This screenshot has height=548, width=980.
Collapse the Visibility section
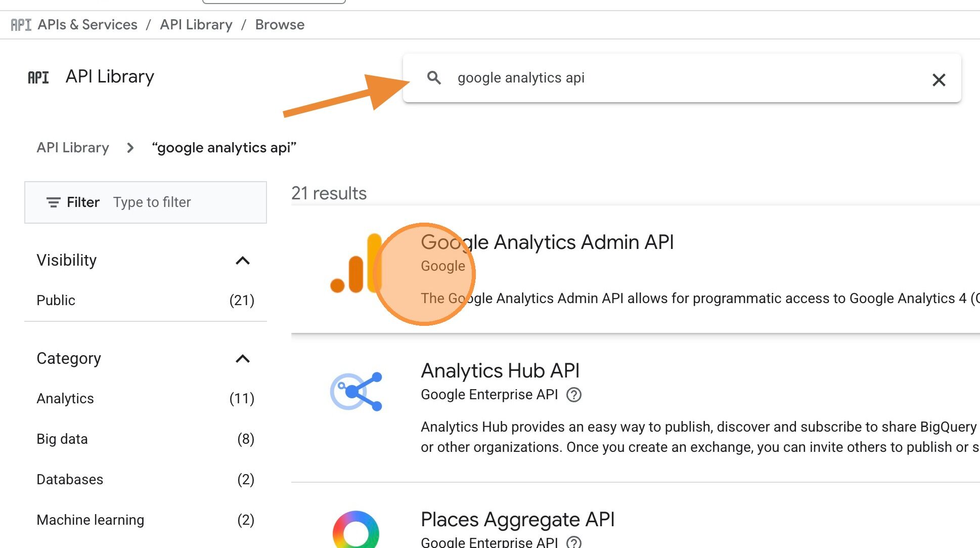pyautogui.click(x=243, y=260)
